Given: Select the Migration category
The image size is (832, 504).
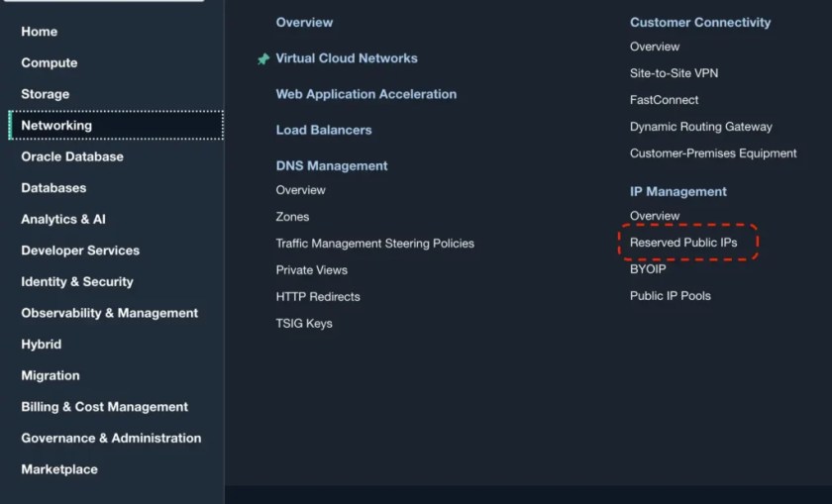Looking at the screenshot, I should (x=51, y=375).
